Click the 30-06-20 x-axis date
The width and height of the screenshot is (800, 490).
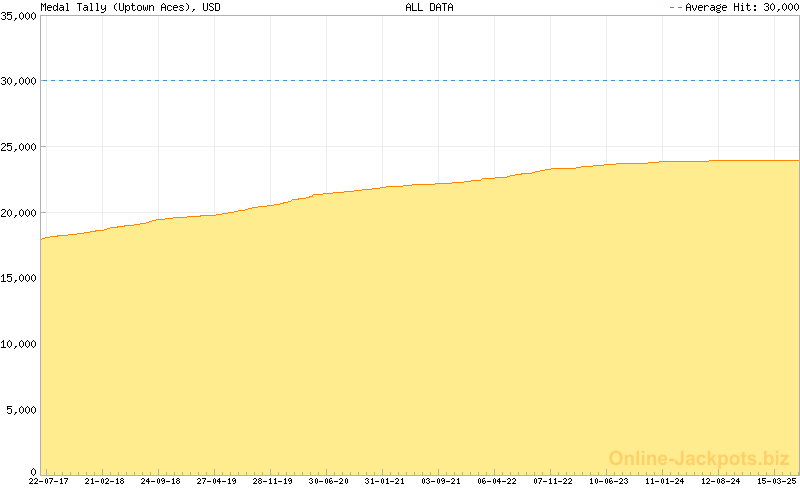point(328,481)
